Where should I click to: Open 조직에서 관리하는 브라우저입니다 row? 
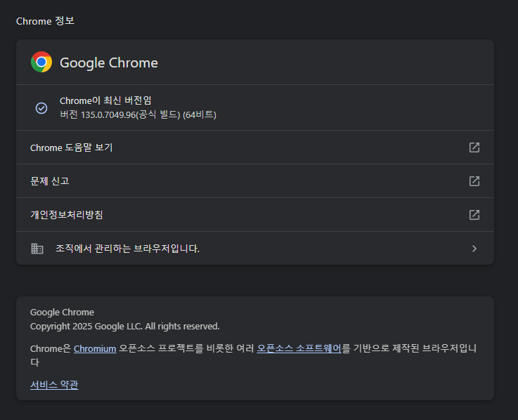255,249
